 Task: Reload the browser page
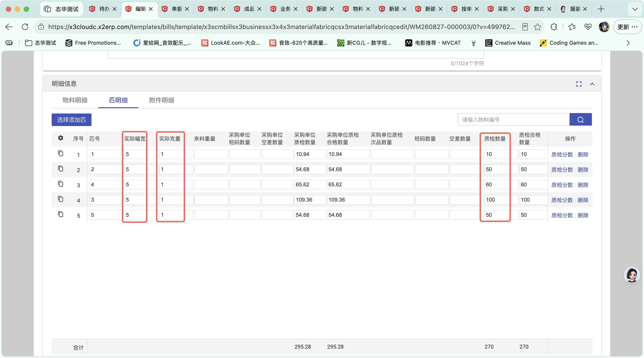point(25,27)
